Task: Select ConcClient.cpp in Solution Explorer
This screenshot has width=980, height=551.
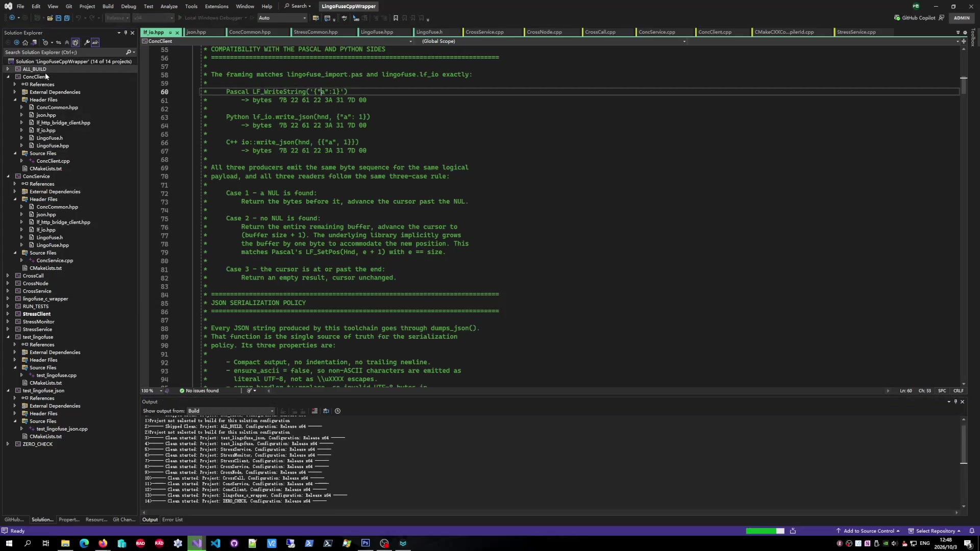Action: click(53, 161)
